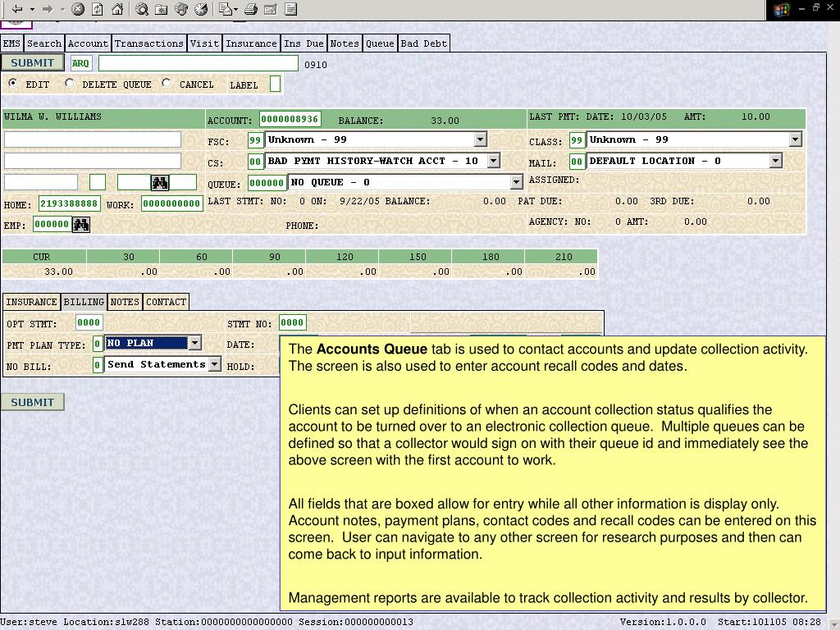
Task: Open the History clock icon
Action: [202, 9]
